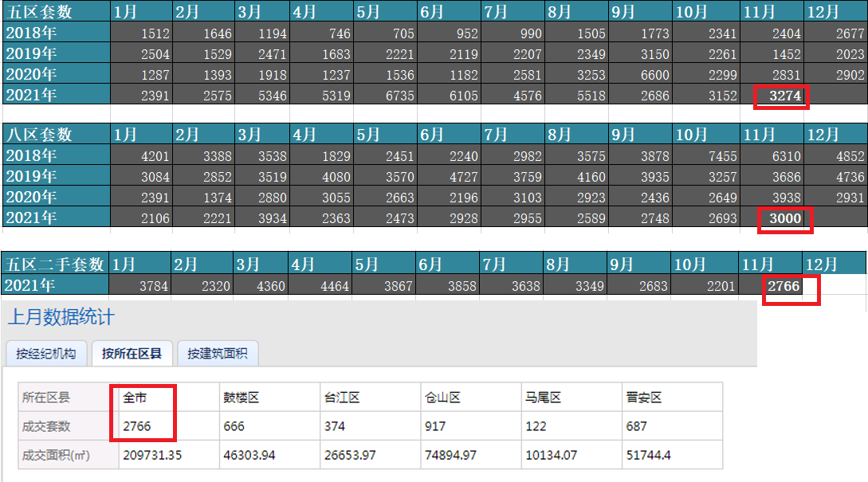Click 鼓楼区 column header
This screenshot has height=482, width=868.
click(x=242, y=398)
